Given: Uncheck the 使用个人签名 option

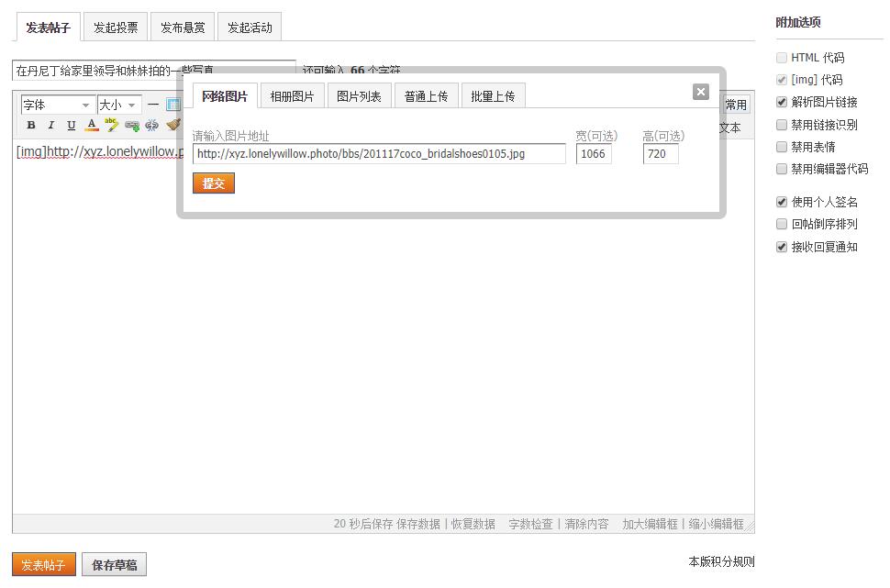Looking at the screenshot, I should (782, 202).
